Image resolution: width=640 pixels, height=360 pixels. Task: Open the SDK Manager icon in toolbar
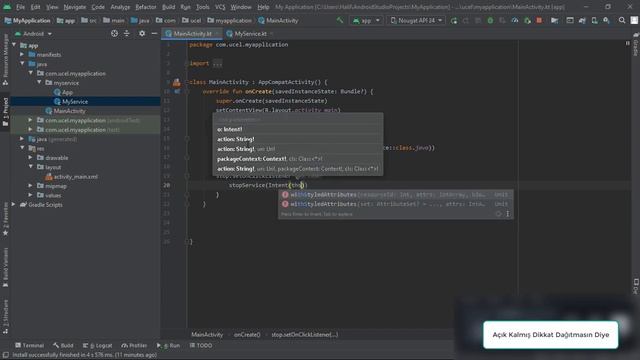(607, 20)
